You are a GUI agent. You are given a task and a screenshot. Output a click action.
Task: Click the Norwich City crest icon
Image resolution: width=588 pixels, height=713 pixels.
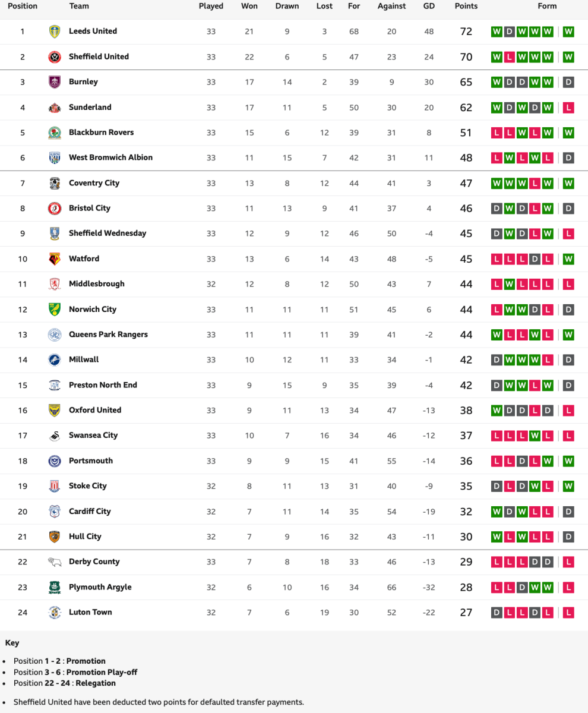pos(55,310)
